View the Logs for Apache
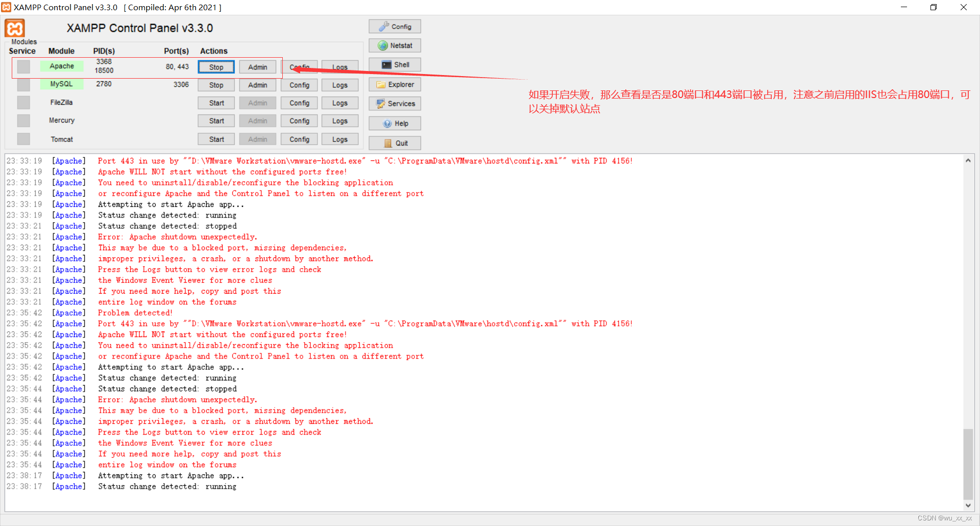Screen dimensions: 980x526 (339, 66)
